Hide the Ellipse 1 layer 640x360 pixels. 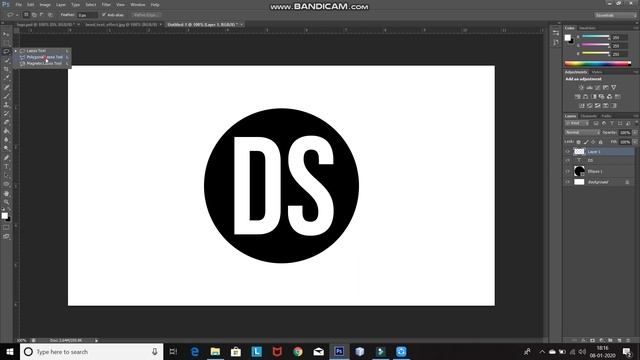pos(568,171)
